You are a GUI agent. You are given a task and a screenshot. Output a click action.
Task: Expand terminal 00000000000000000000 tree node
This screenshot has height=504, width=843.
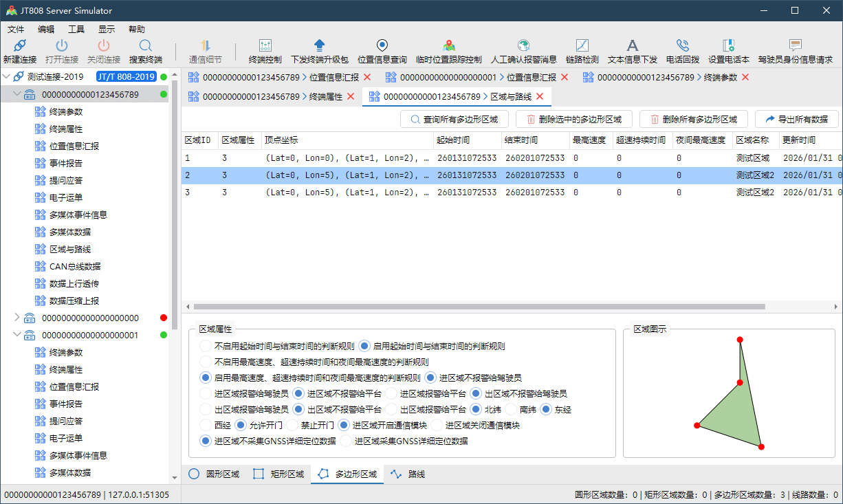pyautogui.click(x=17, y=318)
